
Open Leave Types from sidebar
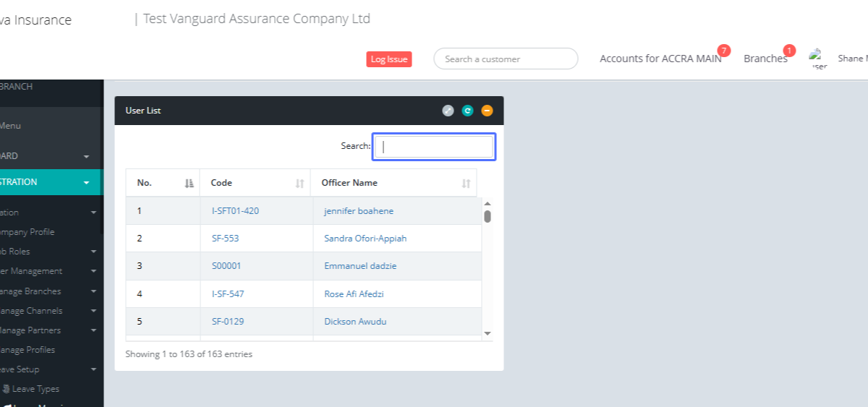[x=35, y=389]
